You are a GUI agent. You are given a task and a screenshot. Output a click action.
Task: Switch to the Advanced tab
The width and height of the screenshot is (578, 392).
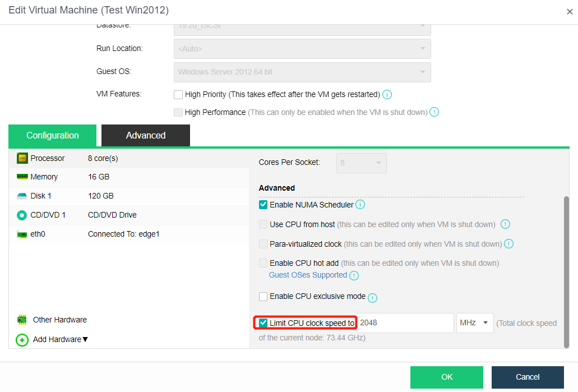point(146,135)
